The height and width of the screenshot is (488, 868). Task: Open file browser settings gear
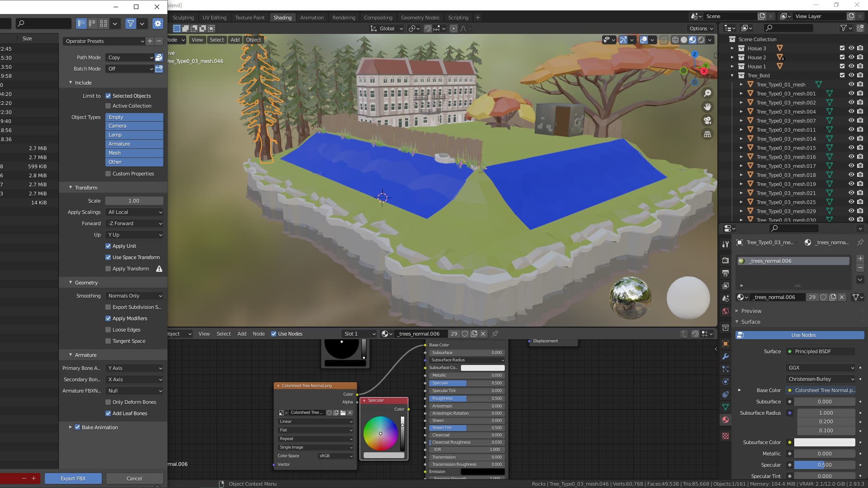[x=157, y=24]
